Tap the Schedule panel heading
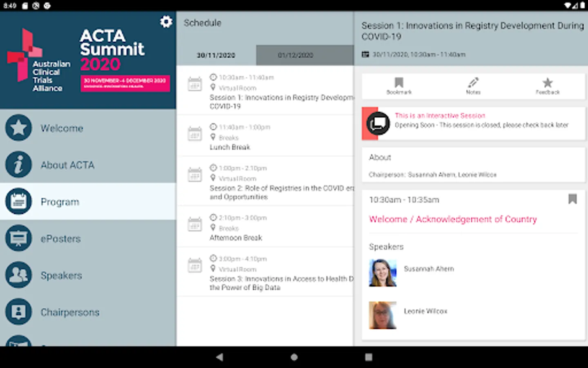 point(203,23)
